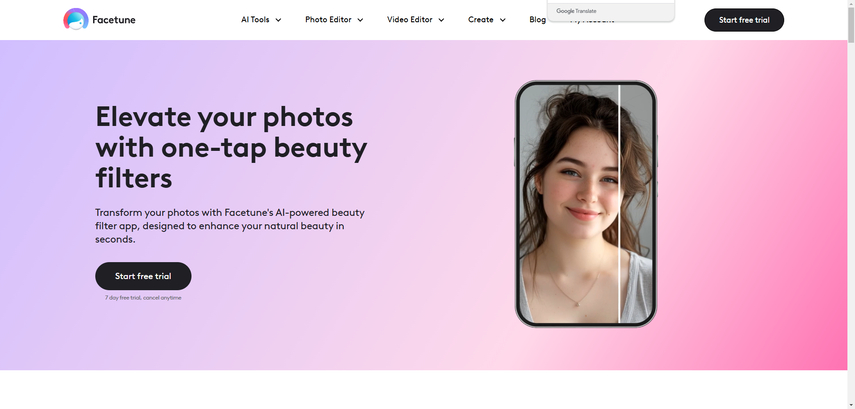
Task: Click the Facetune brand name text
Action: tap(115, 20)
